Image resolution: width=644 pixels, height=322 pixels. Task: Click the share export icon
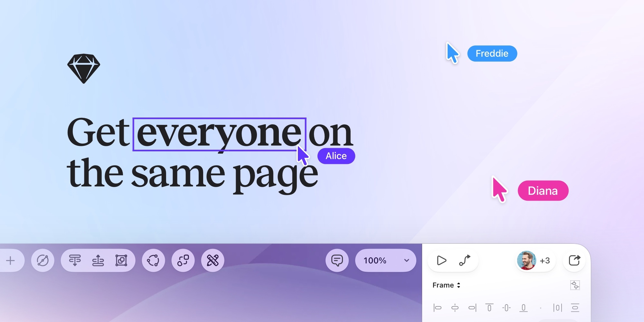[x=574, y=260]
